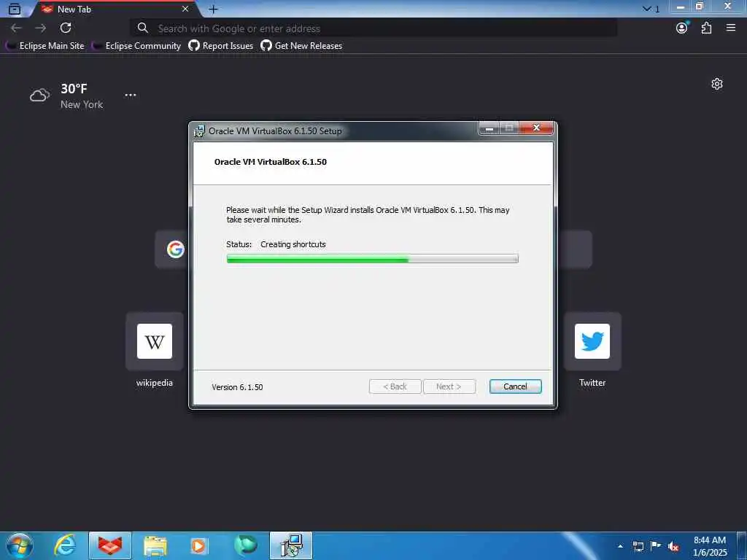Click the weather cloud icon
The width and height of the screenshot is (747, 560).
(x=39, y=96)
